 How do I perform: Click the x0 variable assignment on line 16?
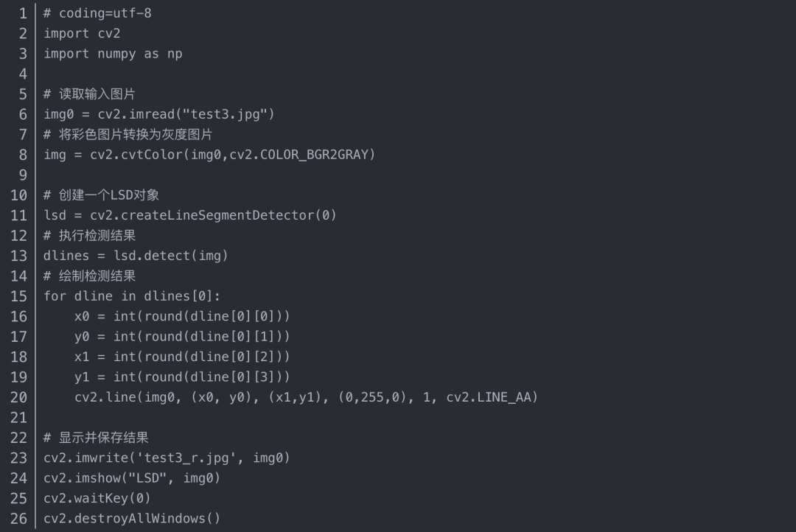(82, 316)
